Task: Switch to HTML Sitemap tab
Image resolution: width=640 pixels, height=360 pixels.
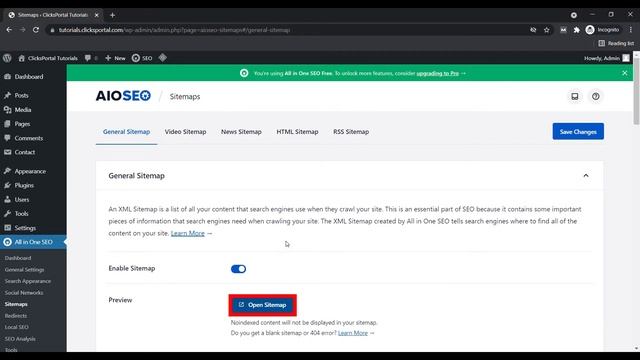Action: click(x=297, y=132)
